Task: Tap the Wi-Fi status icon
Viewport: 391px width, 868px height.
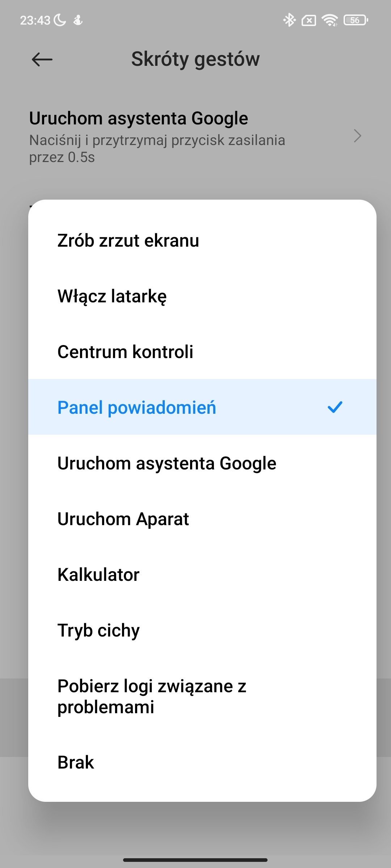Action: [330, 20]
